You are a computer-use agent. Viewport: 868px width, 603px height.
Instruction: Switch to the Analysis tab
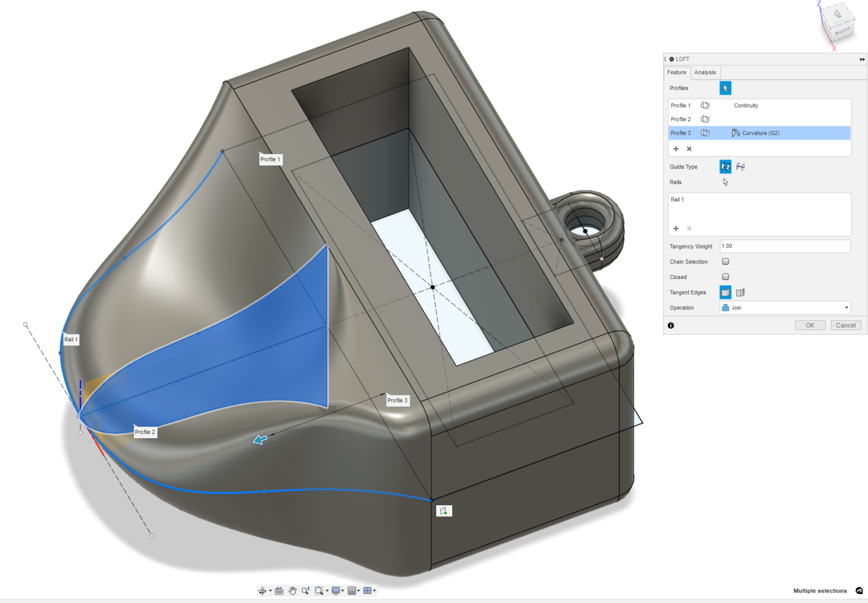point(705,72)
